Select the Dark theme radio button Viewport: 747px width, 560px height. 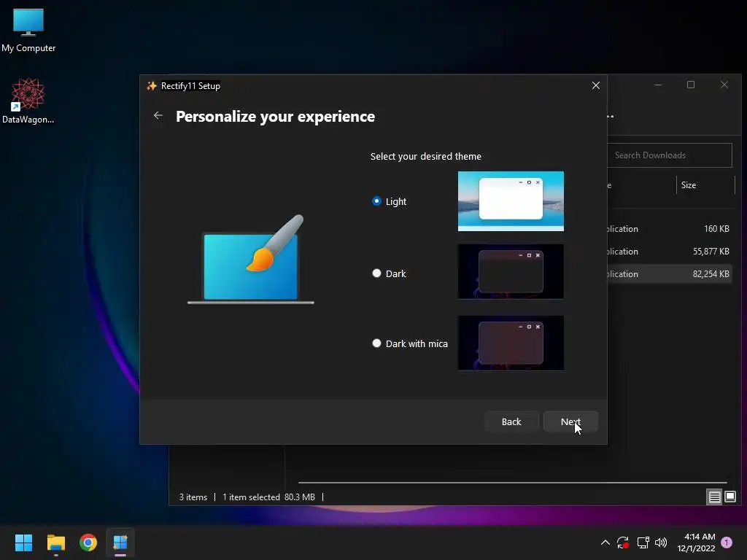click(376, 273)
